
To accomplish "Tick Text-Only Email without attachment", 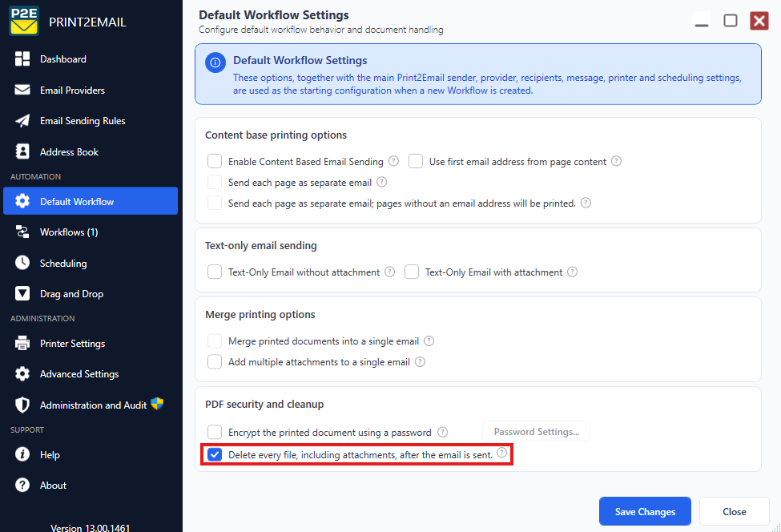I will (215, 272).
